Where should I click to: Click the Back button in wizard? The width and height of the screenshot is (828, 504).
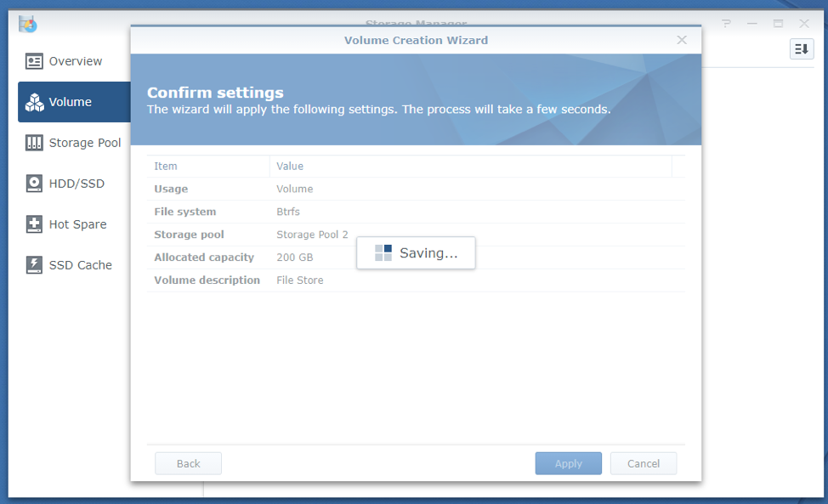click(x=188, y=463)
